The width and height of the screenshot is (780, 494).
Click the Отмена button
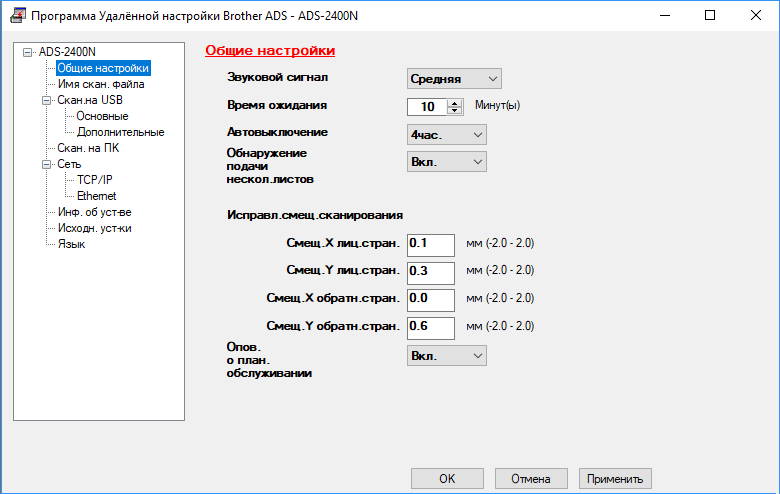531,479
